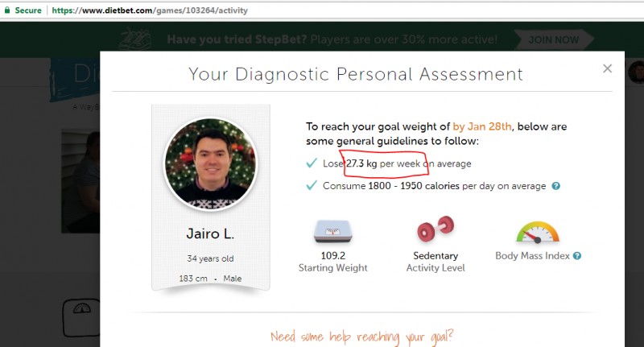Click the 'Have you tried StepBet?' banner text

coord(237,39)
